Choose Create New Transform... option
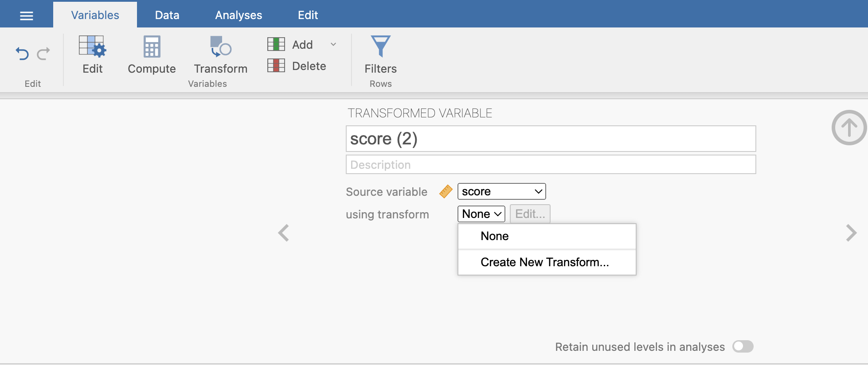 544,262
